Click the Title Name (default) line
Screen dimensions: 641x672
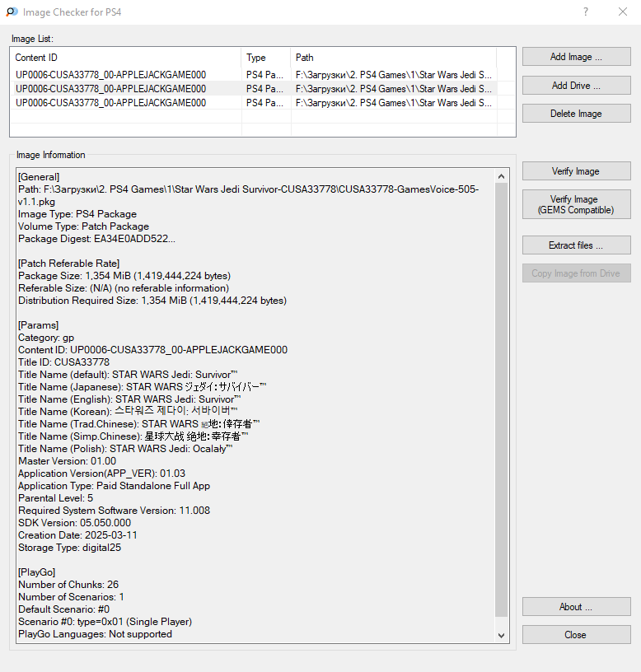[128, 375]
